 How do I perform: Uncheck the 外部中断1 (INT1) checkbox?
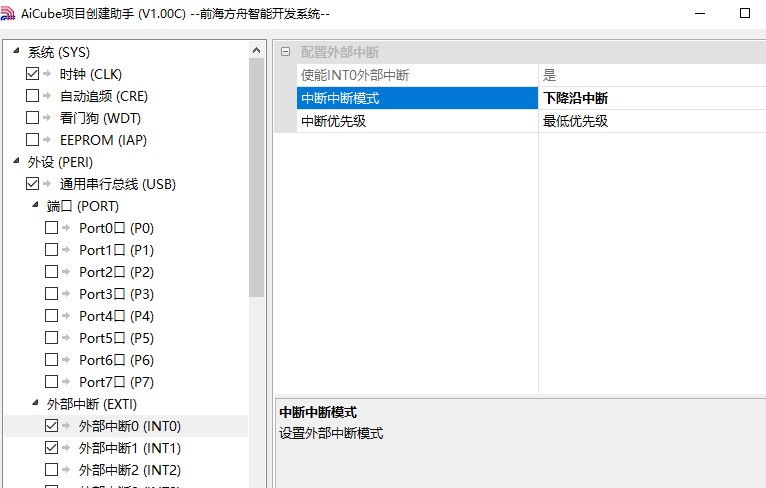coord(51,447)
